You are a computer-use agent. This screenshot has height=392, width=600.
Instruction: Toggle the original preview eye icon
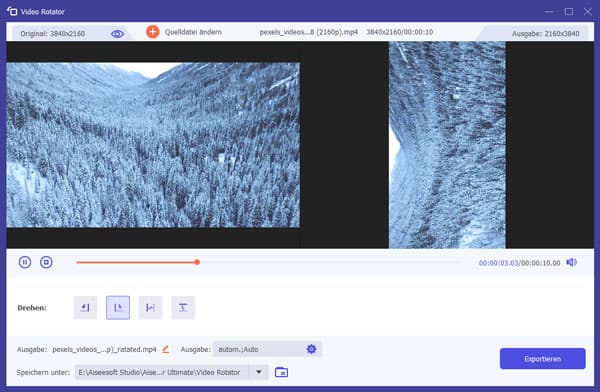click(x=117, y=34)
